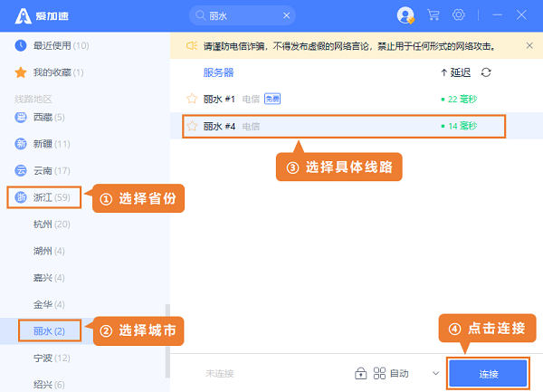This screenshot has width=543, height=392.
Task: Select city 嘉兴 (4)
Action: pos(49,278)
